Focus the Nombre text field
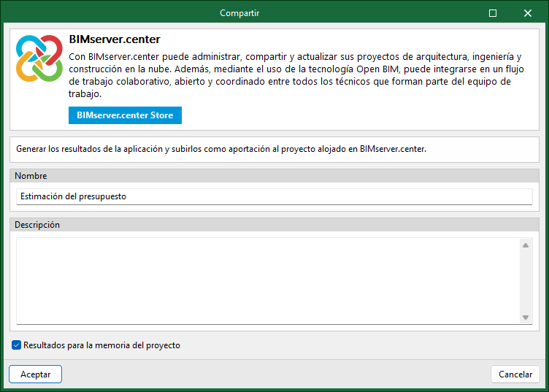 (274, 196)
